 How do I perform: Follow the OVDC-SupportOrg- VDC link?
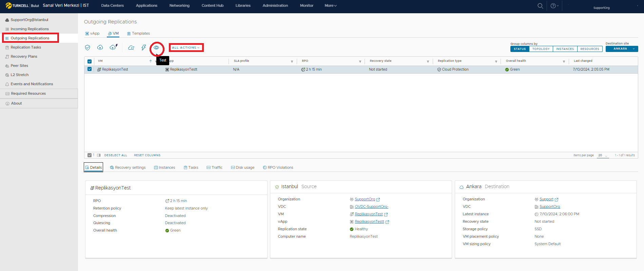[371, 207]
